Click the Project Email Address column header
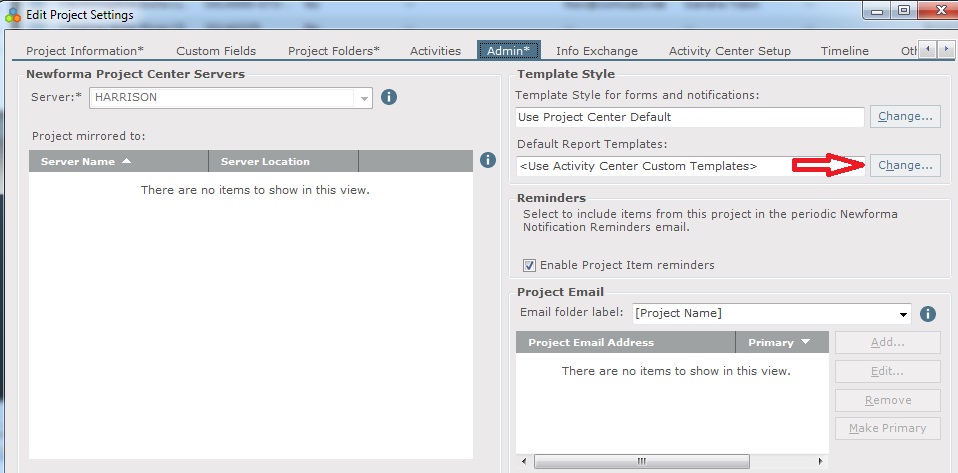The image size is (958, 473). coord(626,342)
